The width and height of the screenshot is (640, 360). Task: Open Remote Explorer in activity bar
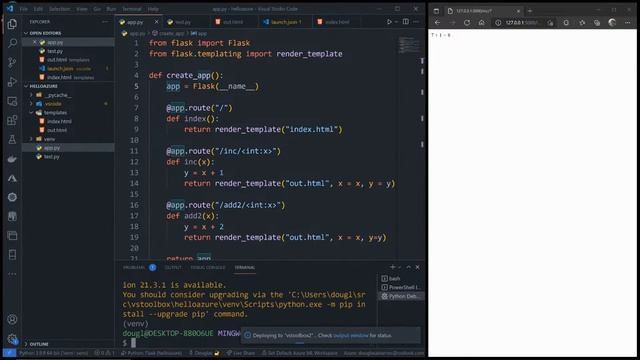[12, 101]
